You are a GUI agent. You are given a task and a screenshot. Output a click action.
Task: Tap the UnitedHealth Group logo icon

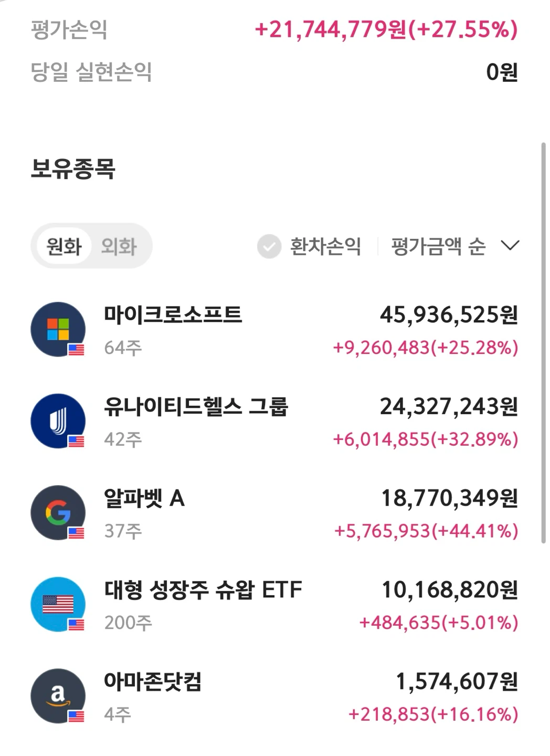58,421
